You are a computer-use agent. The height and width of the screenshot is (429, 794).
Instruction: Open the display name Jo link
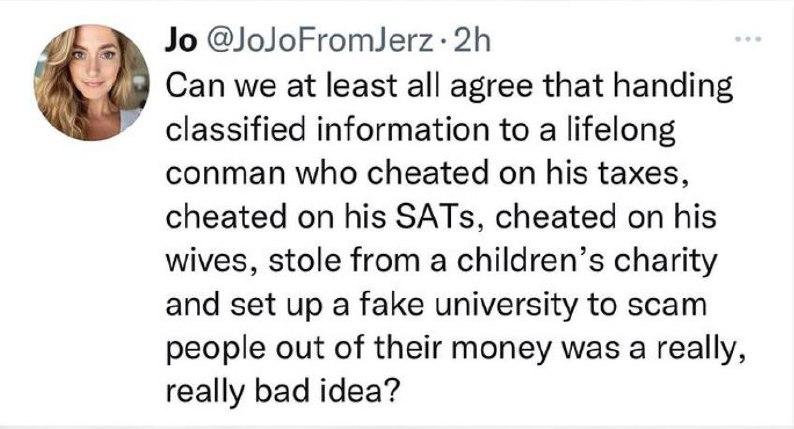point(180,42)
